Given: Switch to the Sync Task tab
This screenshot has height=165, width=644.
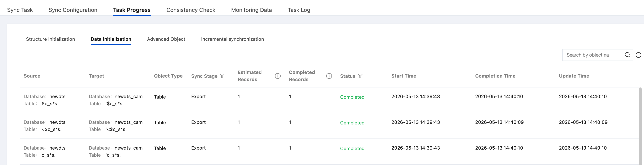Looking at the screenshot, I should point(20,10).
